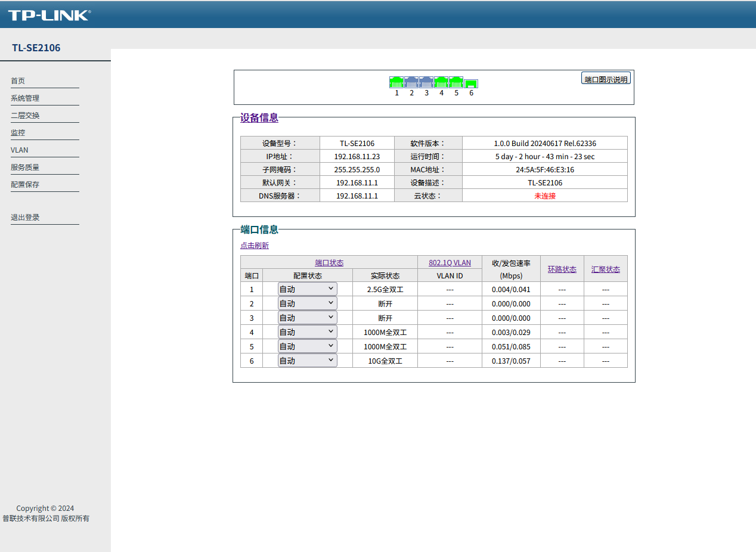Open the 802.1Q VLAN link

(450, 262)
